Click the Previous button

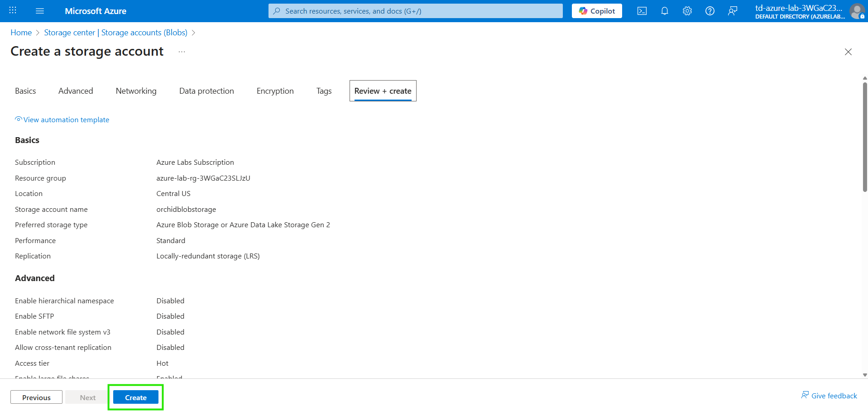coord(36,397)
